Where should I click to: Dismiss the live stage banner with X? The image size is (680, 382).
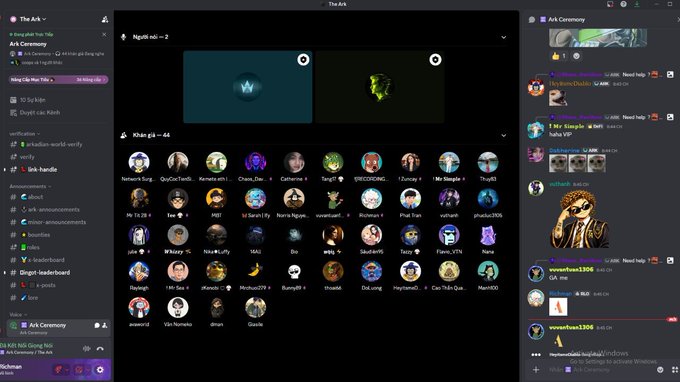pos(104,34)
